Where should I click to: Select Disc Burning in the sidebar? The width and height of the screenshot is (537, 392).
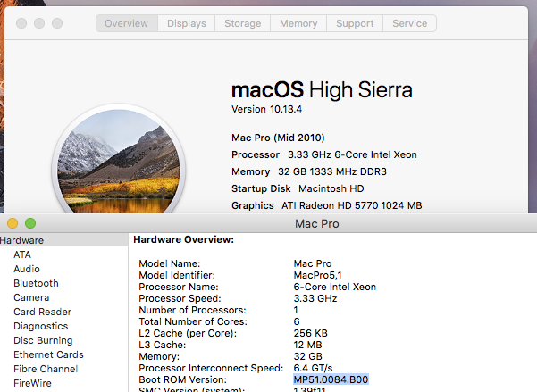point(43,340)
